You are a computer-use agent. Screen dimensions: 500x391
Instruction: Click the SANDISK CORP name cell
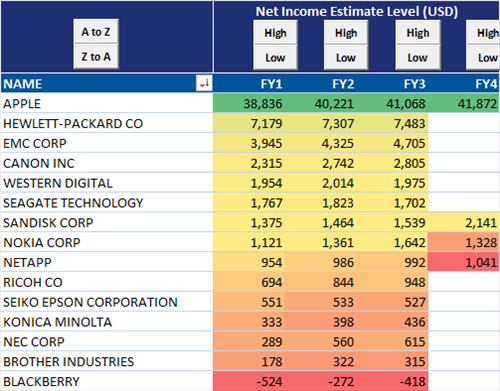click(x=107, y=222)
